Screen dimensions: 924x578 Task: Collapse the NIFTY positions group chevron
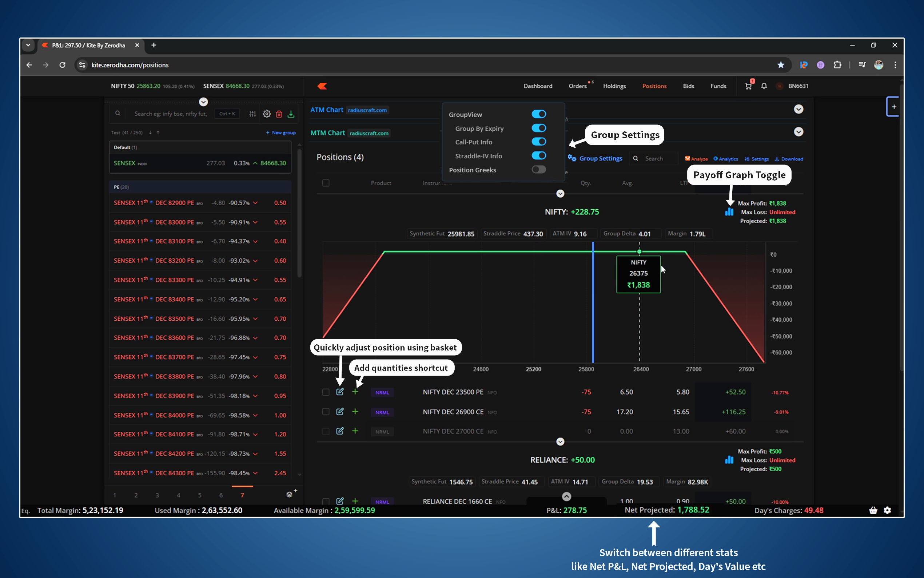click(560, 194)
